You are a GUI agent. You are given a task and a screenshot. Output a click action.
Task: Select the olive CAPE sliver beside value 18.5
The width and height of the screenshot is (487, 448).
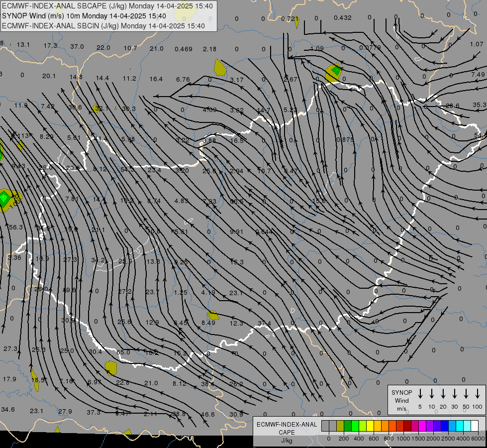tap(35, 380)
